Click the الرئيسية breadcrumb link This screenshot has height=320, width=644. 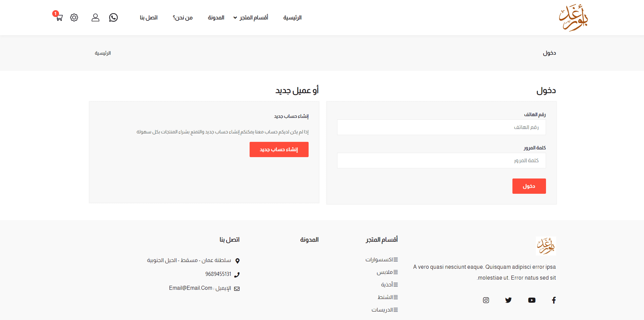[103, 53]
